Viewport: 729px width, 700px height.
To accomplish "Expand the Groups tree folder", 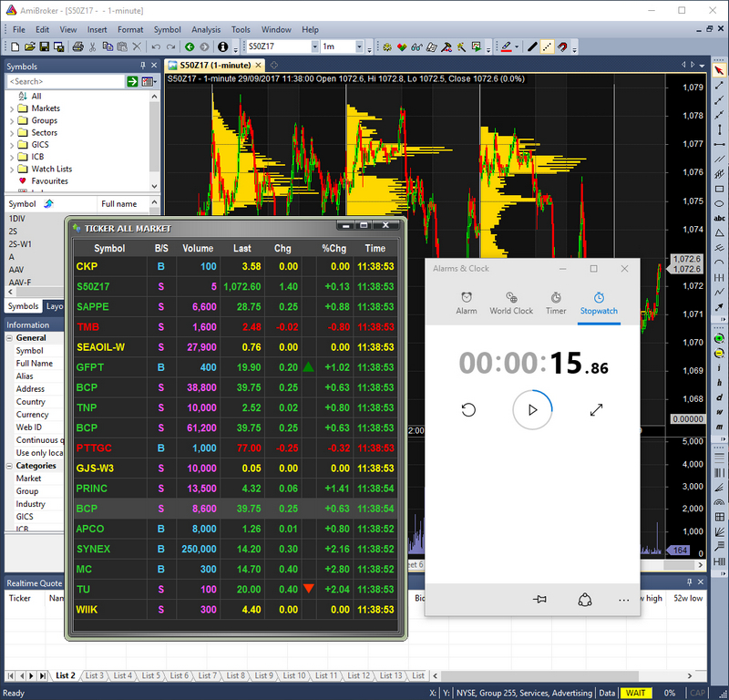I will [x=12, y=121].
